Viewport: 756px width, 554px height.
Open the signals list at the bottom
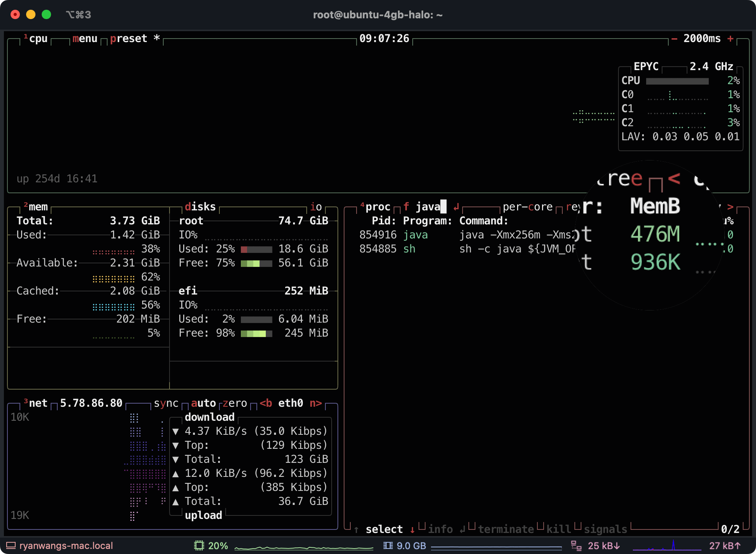click(x=604, y=529)
